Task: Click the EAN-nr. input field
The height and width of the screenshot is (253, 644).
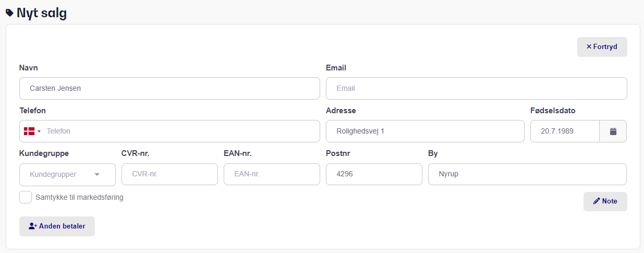Action: click(x=272, y=175)
